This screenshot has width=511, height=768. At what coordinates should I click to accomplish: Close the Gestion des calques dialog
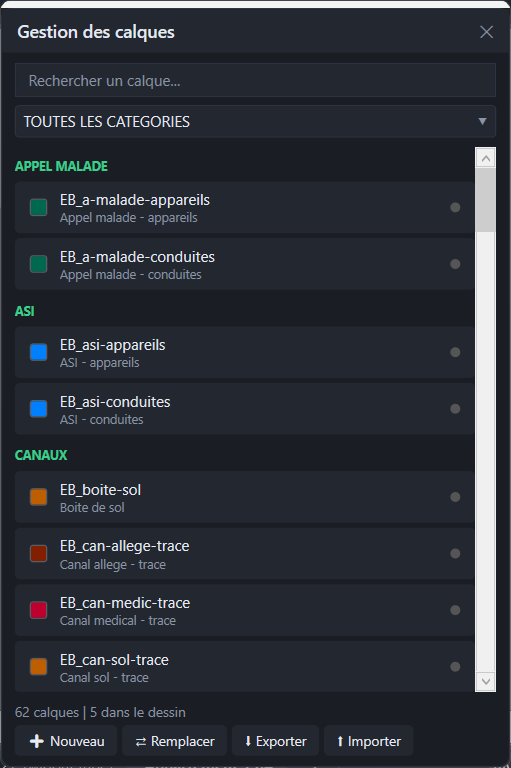(x=487, y=32)
